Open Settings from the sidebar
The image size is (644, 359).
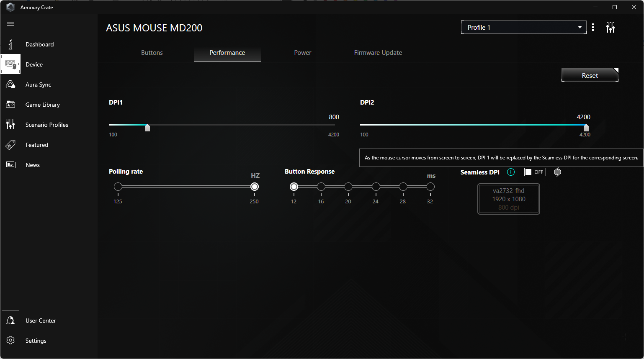click(36, 341)
